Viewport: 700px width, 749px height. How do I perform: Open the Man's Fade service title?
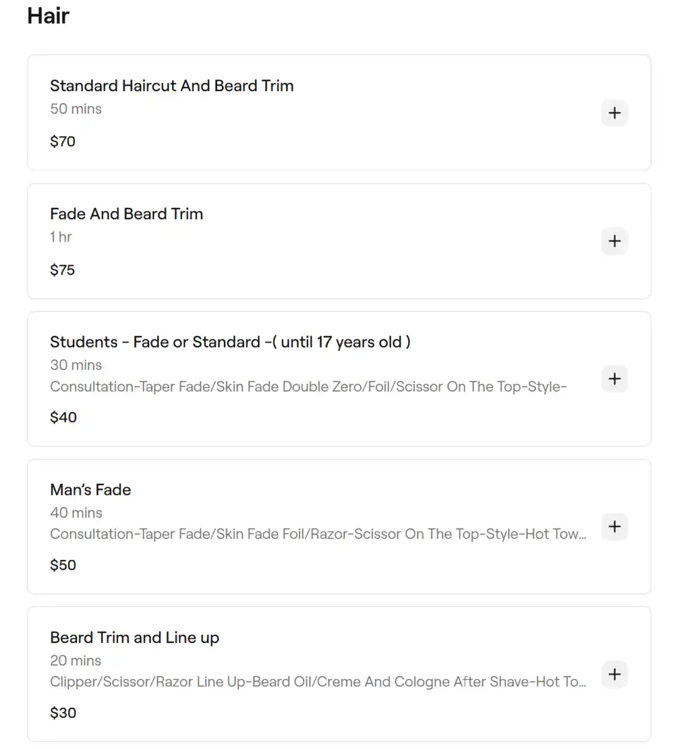[x=90, y=490]
